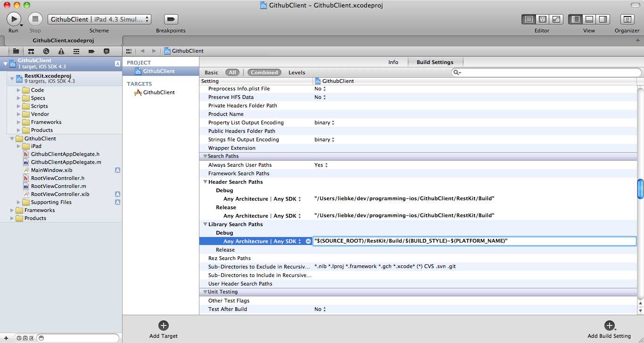Open the Organizer window
644x343 pixels.
[x=627, y=19]
